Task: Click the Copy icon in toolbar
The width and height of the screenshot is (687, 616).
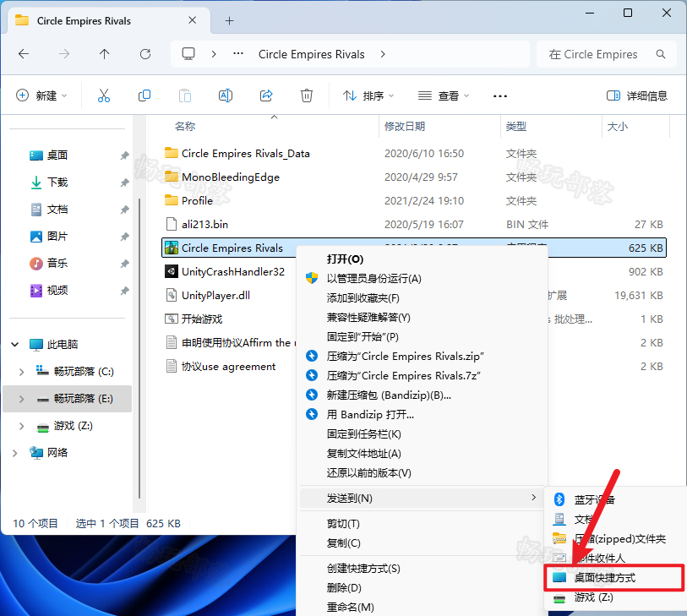Action: 144,95
